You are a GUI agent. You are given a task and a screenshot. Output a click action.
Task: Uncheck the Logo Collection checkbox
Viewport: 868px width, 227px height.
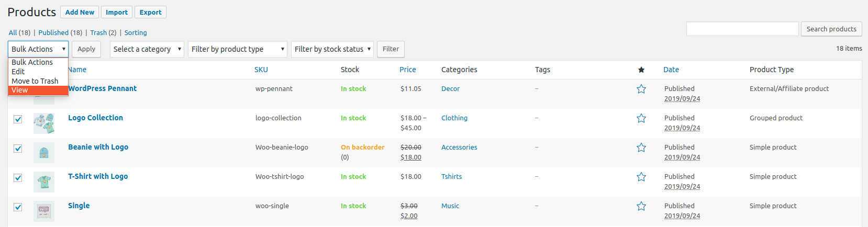[x=18, y=119]
